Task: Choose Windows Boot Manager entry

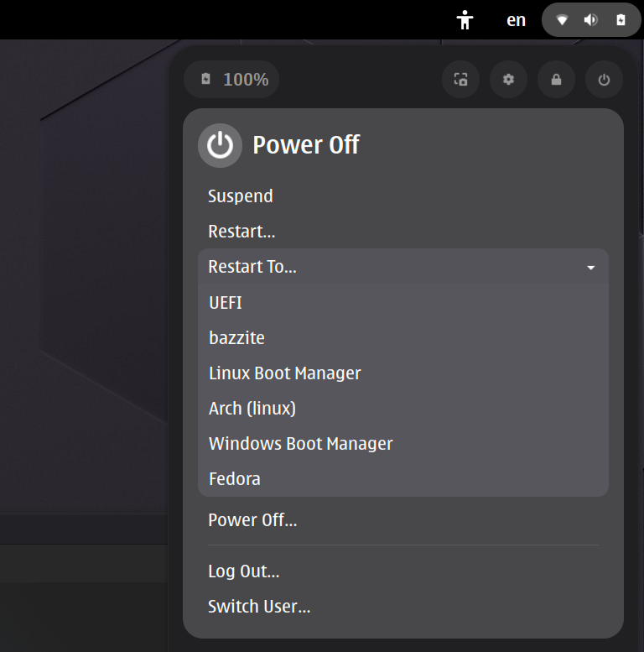Action: click(x=403, y=444)
